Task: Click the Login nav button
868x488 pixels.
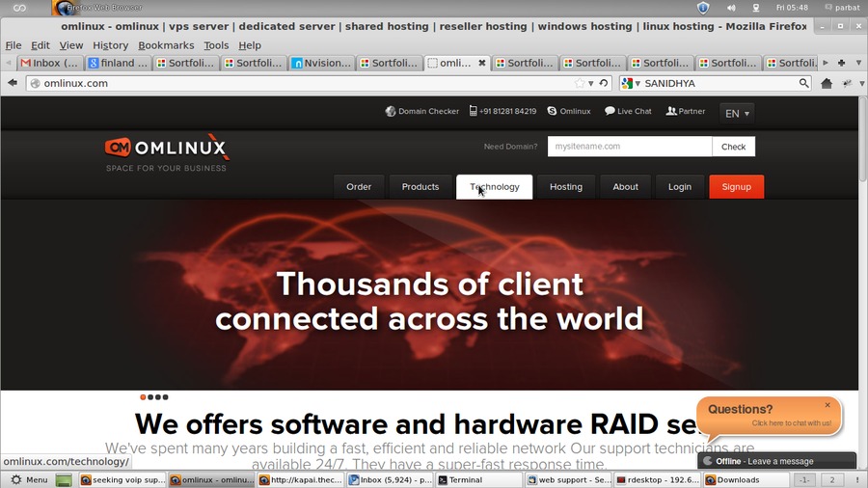Action: click(x=680, y=187)
